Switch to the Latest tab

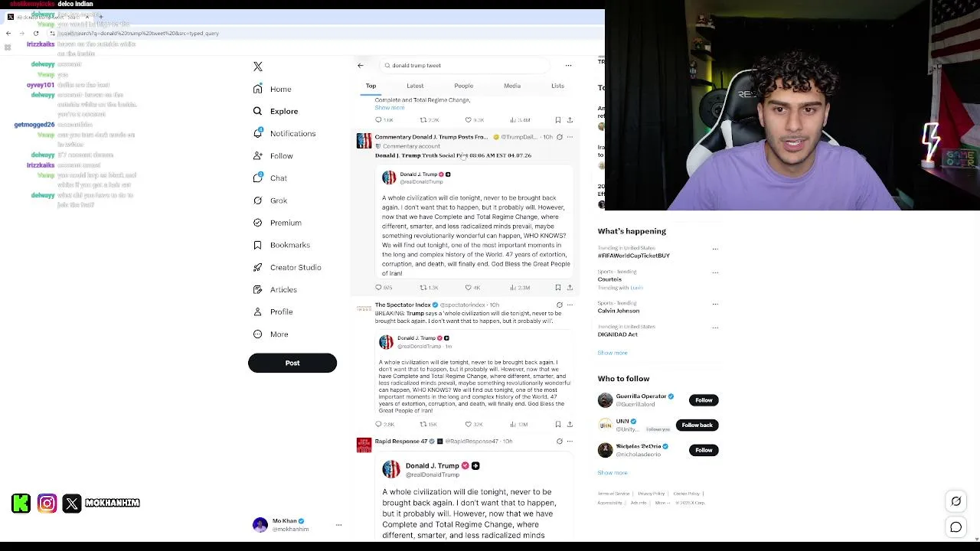click(x=415, y=86)
